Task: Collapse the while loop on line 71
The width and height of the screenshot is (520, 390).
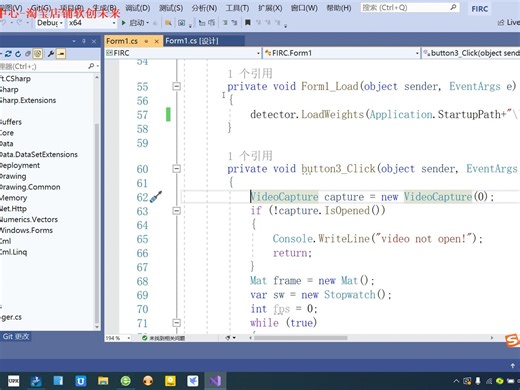Action: [176, 323]
